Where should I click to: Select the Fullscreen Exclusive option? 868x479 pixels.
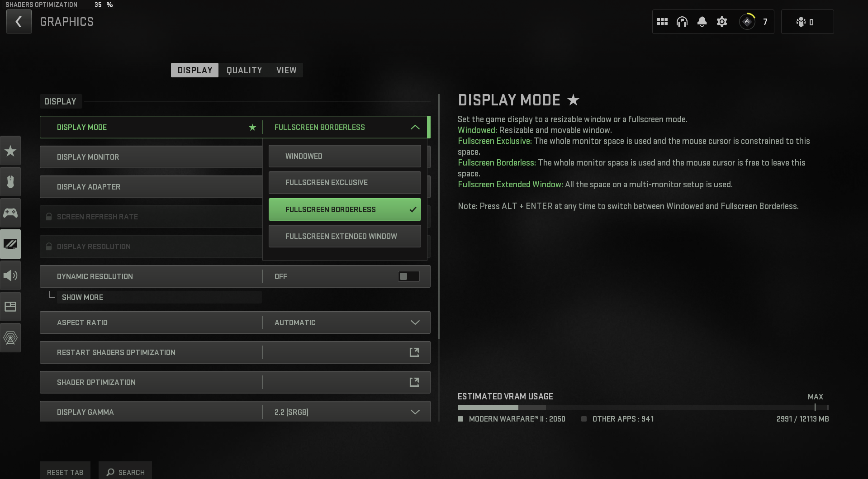344,182
